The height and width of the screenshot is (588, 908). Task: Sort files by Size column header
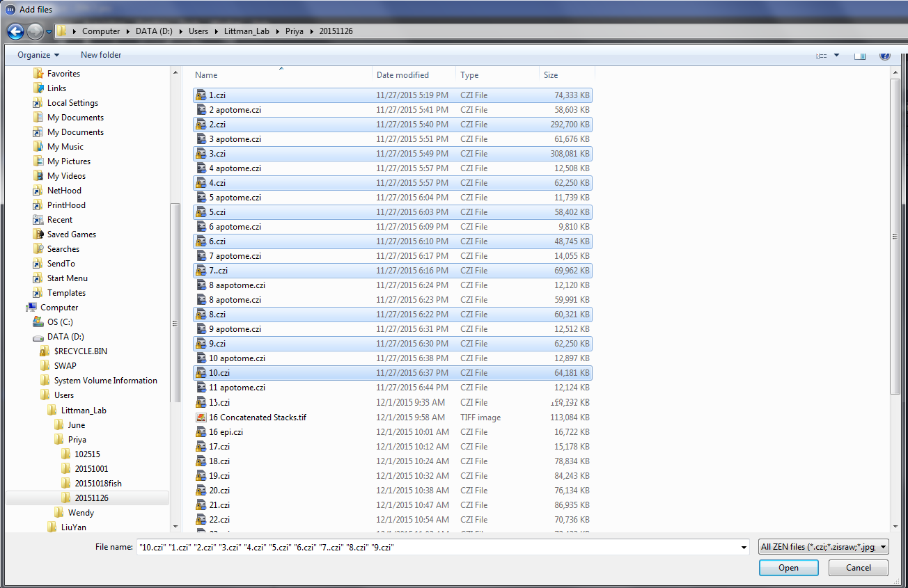point(551,75)
